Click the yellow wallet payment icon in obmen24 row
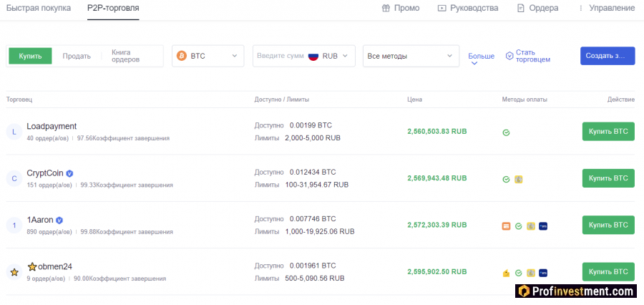 click(x=507, y=273)
